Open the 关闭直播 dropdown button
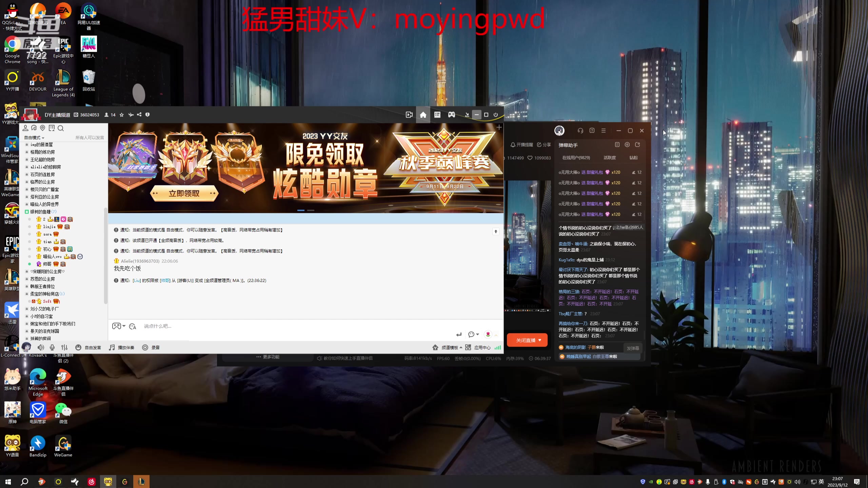Screen dimensions: 868x488 point(540,340)
